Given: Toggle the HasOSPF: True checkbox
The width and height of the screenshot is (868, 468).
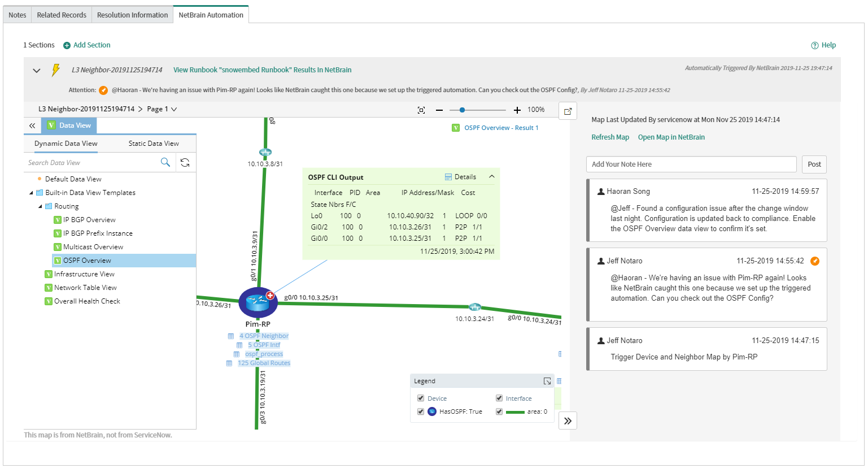Looking at the screenshot, I should (x=421, y=411).
